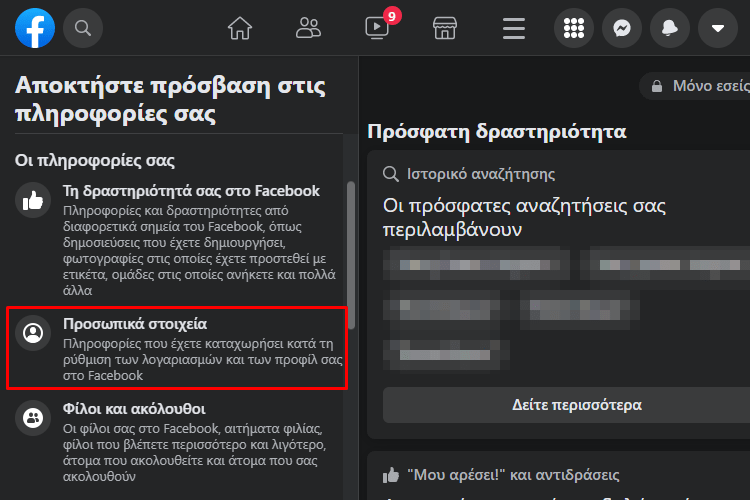Open the Friends icon in top bar
Screen dimensions: 750x500
click(x=308, y=28)
